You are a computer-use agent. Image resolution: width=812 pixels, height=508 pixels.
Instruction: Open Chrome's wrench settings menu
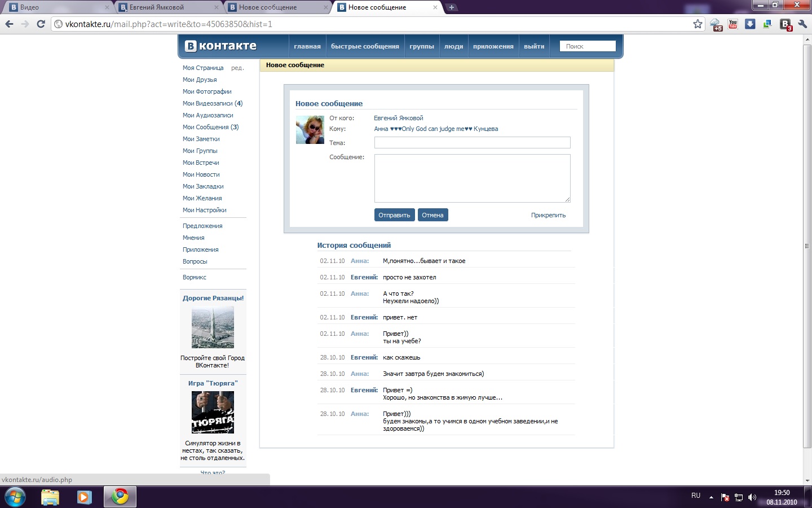[x=802, y=24]
